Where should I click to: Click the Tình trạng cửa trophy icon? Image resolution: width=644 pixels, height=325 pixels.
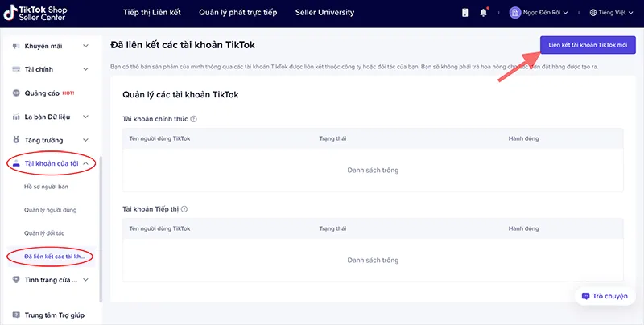(x=16, y=280)
